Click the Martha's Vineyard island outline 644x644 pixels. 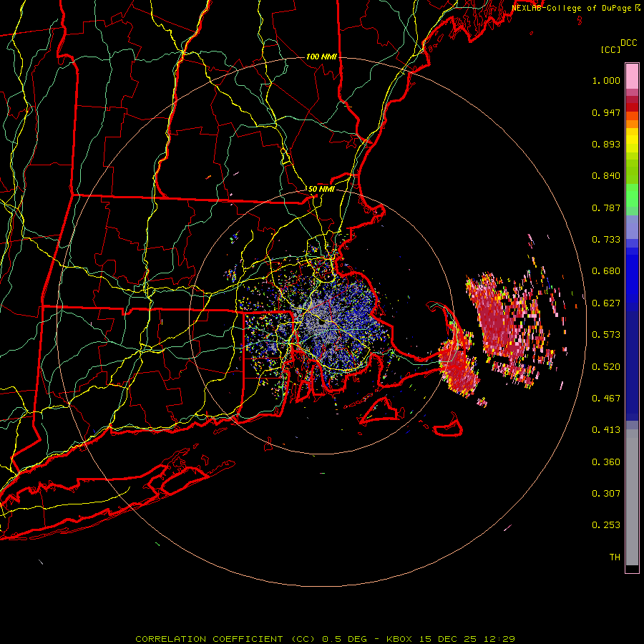coord(379,411)
